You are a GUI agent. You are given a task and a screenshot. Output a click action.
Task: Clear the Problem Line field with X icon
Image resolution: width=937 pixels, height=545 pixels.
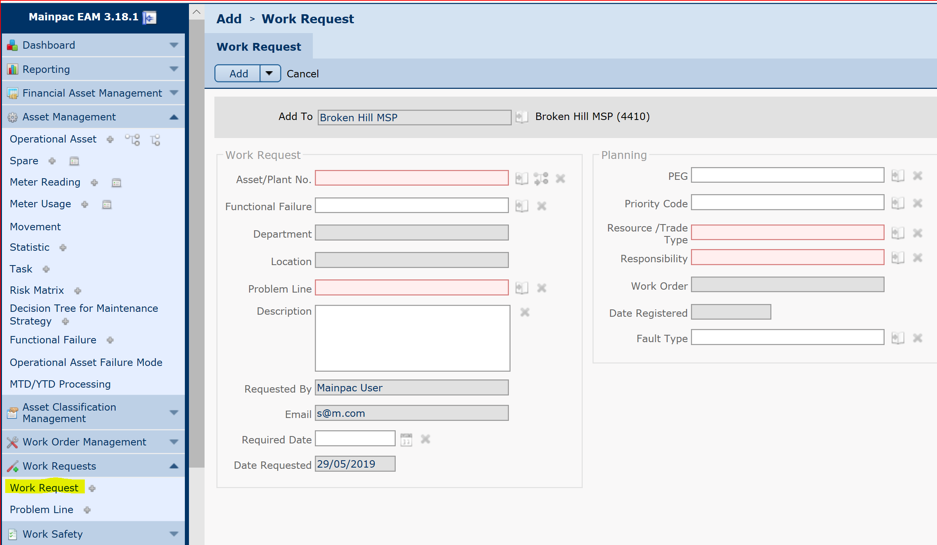coord(542,288)
